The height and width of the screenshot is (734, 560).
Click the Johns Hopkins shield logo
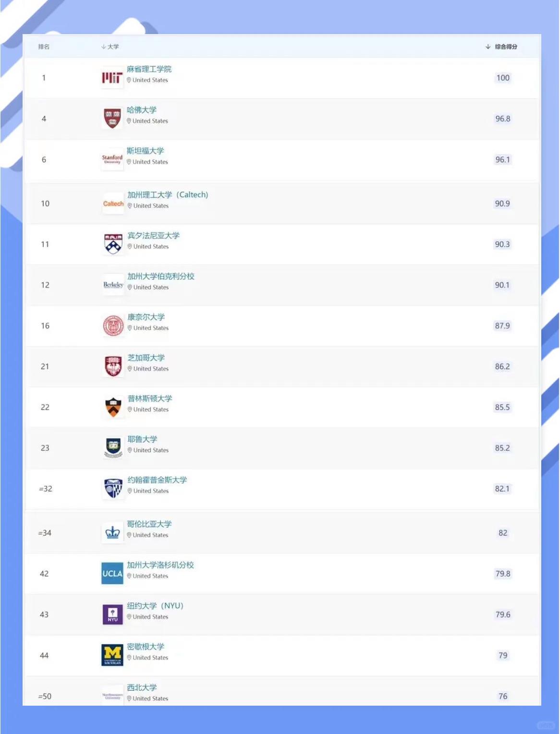pyautogui.click(x=113, y=489)
